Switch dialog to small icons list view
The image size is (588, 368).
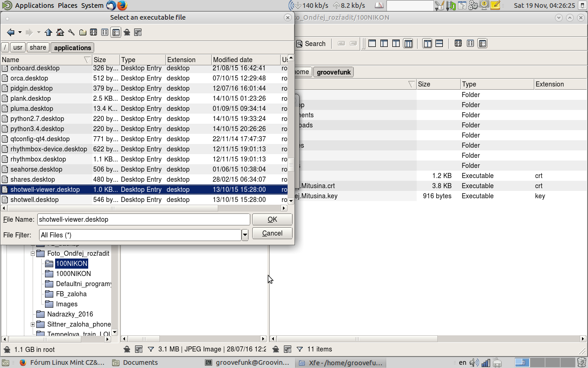click(x=105, y=32)
